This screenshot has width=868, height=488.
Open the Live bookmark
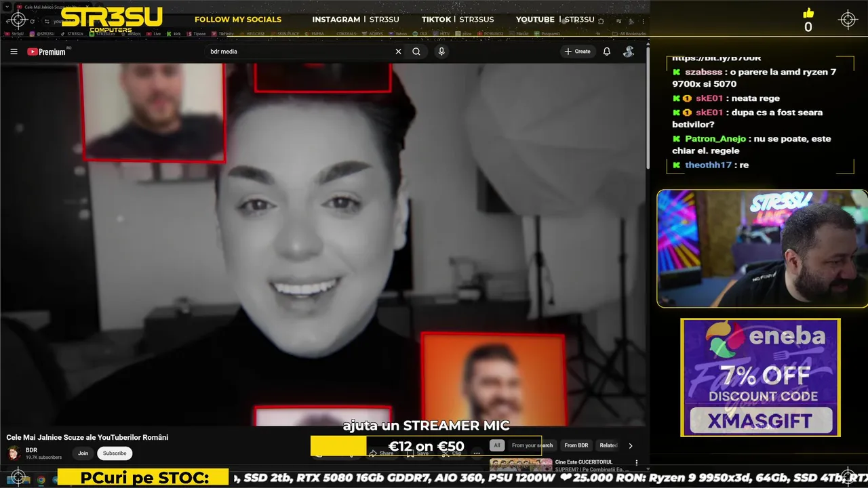pos(153,33)
